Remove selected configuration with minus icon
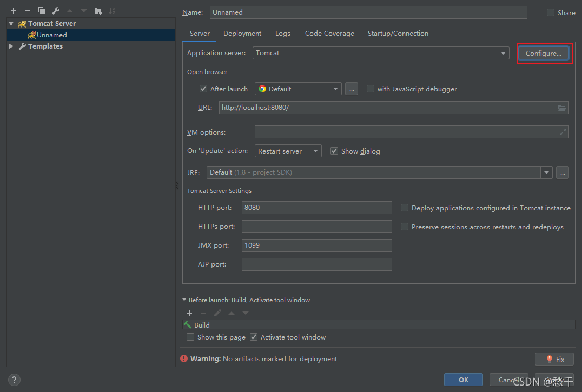 coord(28,11)
